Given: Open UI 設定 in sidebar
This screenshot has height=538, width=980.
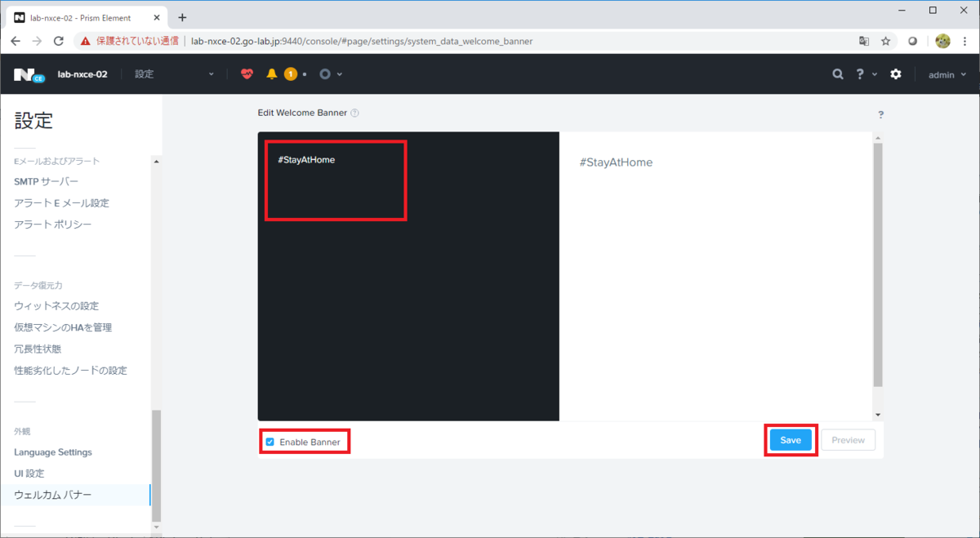Looking at the screenshot, I should click(x=29, y=474).
